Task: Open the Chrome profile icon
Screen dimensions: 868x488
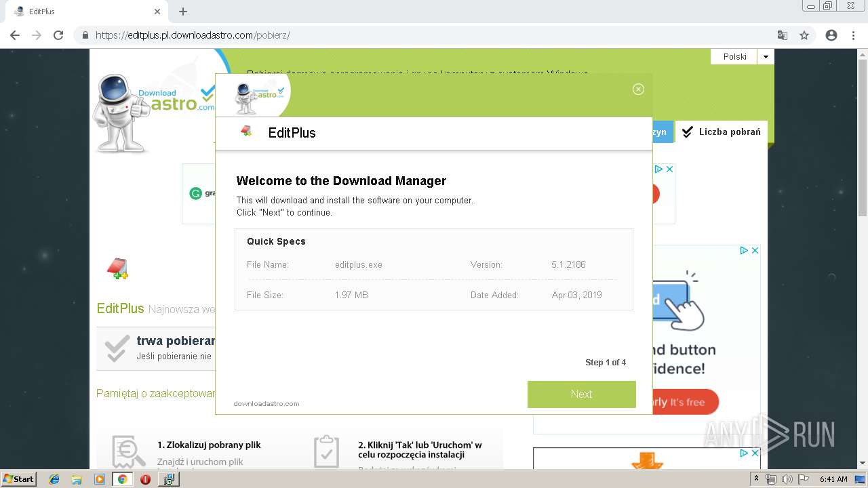Action: click(x=831, y=35)
